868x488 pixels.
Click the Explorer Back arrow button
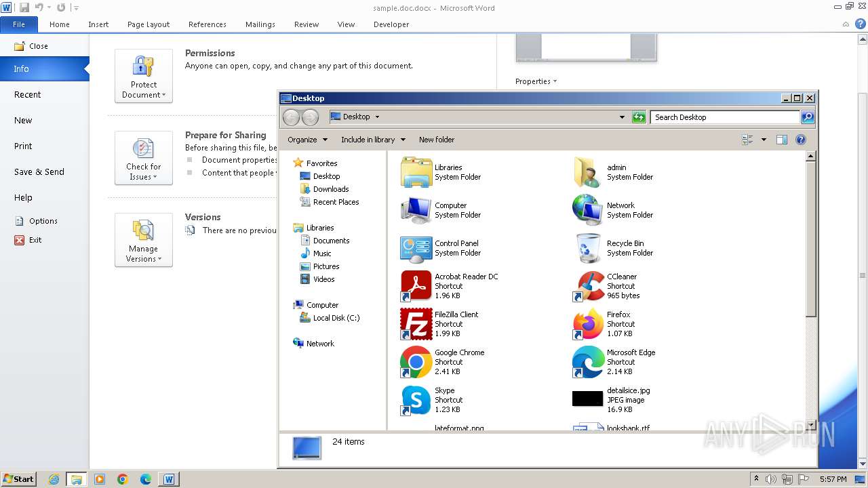tap(291, 117)
